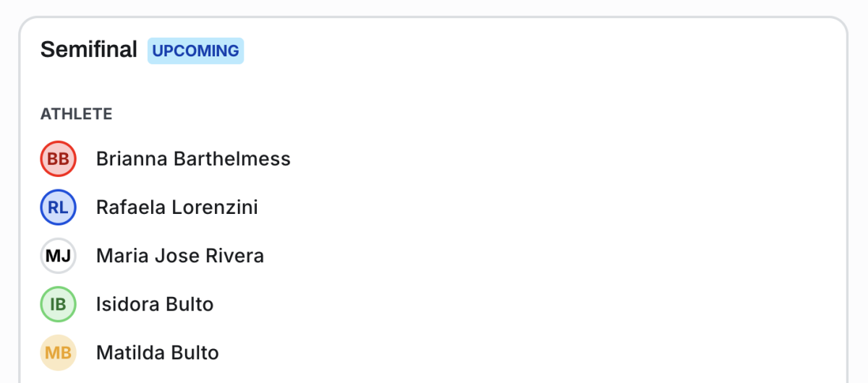Image resolution: width=868 pixels, height=383 pixels.
Task: Select the Matilda Bulto name
Action: [158, 353]
